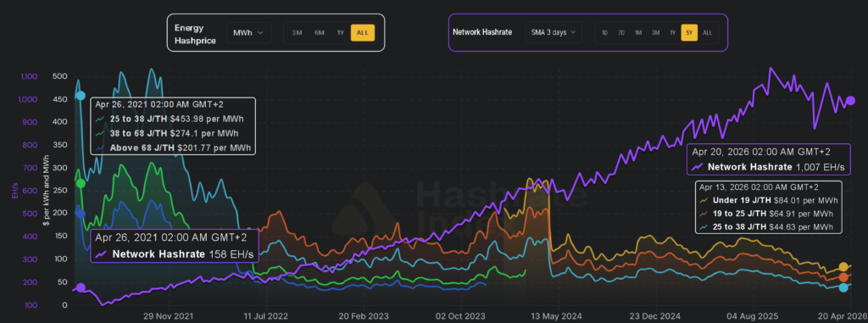
Task: Click the '04 Aug 2025' axis label
Action: tap(754, 316)
